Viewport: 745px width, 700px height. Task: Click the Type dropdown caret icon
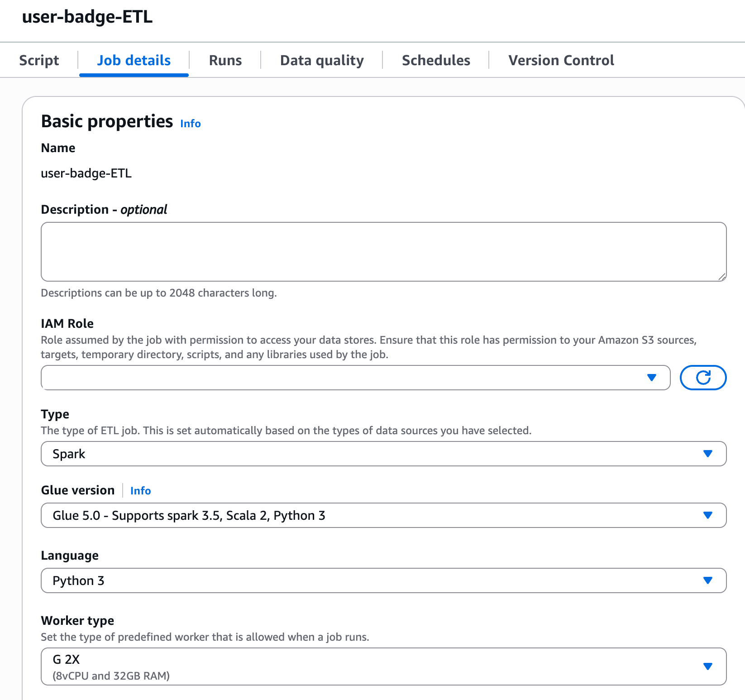click(x=708, y=454)
